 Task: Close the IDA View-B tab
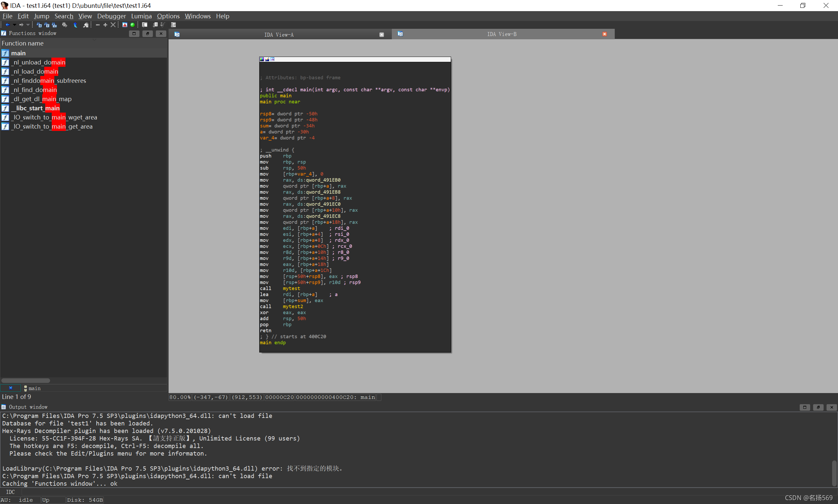(604, 34)
